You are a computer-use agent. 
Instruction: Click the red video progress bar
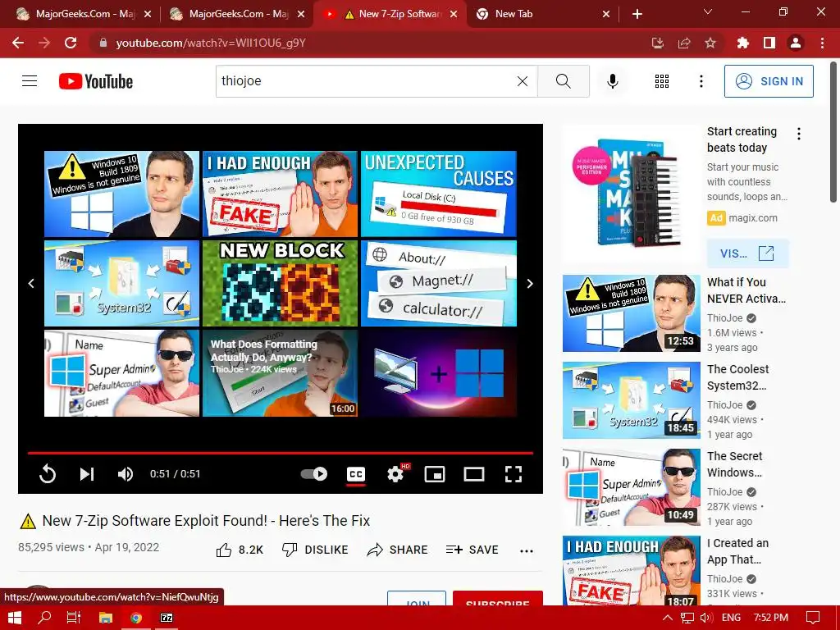(x=281, y=453)
